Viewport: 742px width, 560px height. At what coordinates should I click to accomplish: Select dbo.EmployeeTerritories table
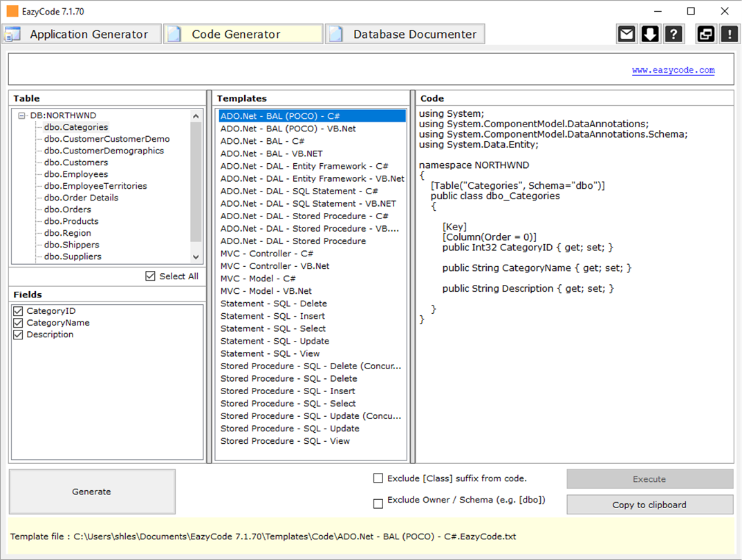coord(95,186)
